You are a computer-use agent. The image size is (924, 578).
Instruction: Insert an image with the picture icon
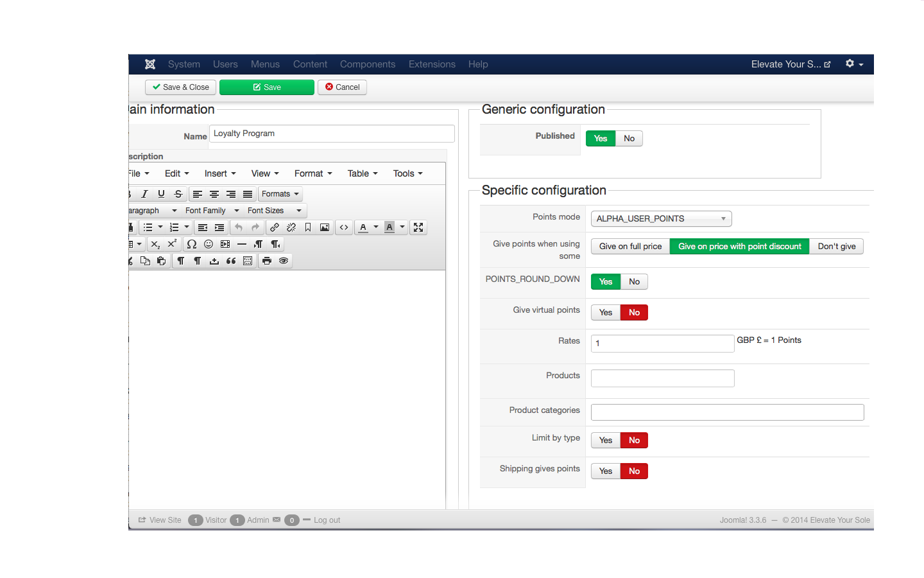pyautogui.click(x=325, y=227)
